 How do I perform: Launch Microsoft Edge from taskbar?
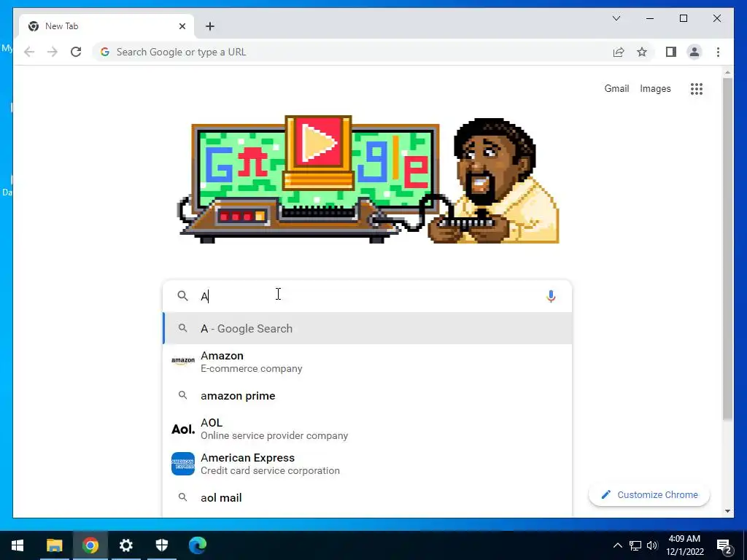coord(197,545)
